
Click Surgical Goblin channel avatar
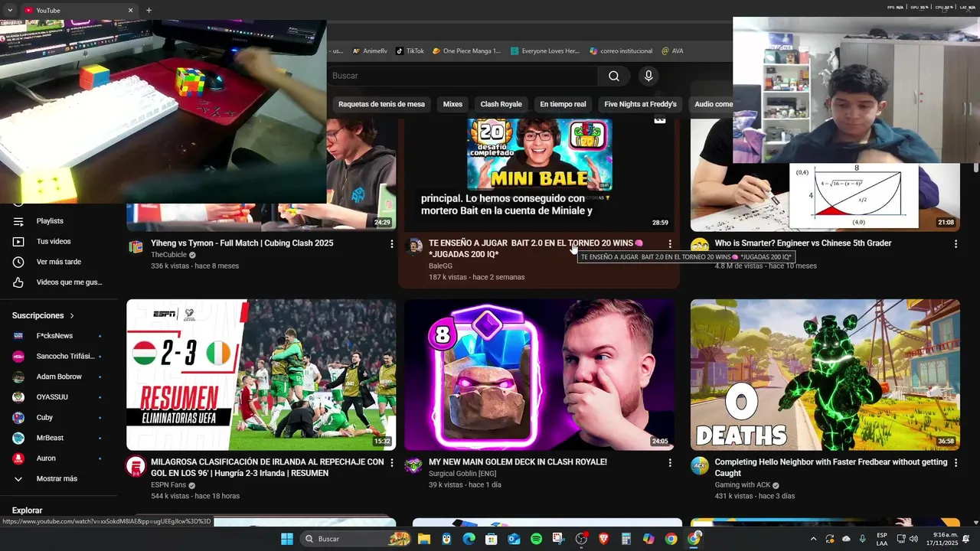pyautogui.click(x=413, y=466)
